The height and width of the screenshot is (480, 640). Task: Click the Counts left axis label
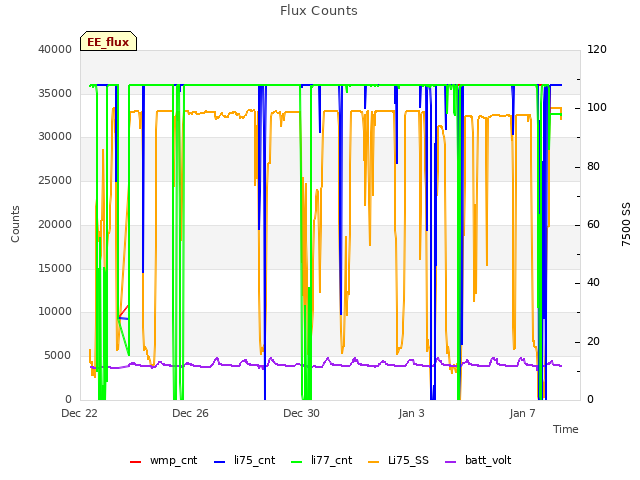click(15, 224)
